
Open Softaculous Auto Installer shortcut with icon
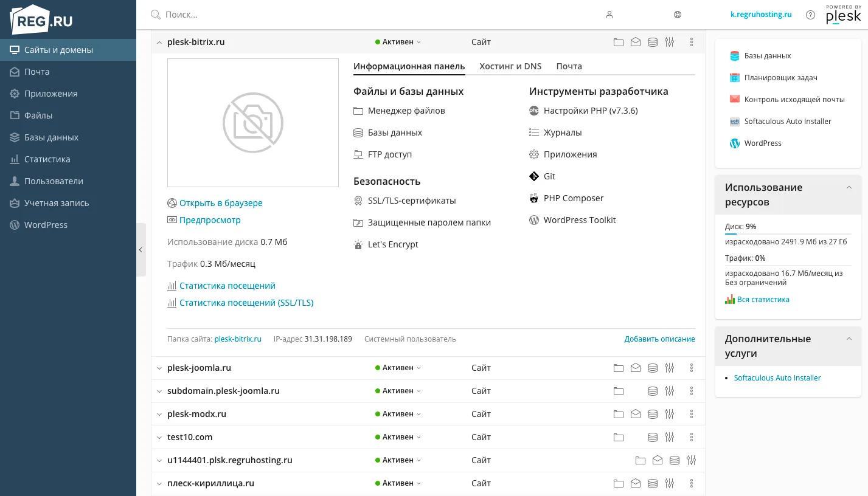coord(780,122)
